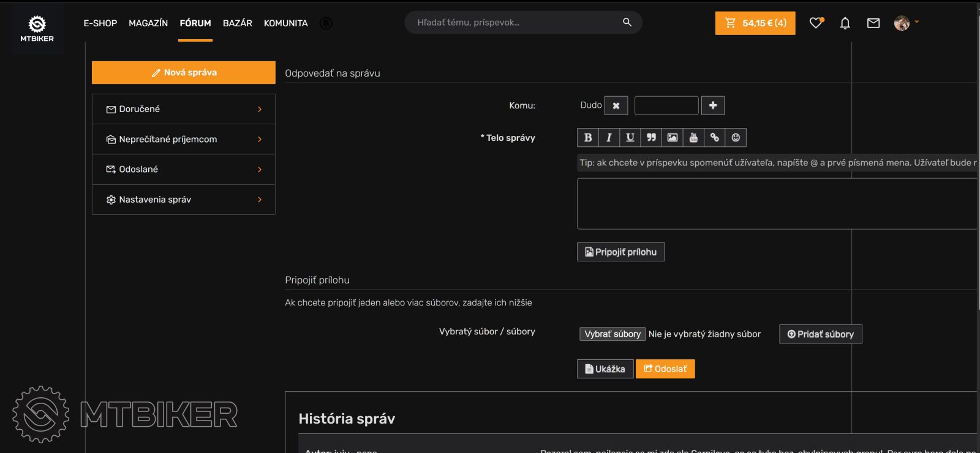Open shopping cart showing 54,15 €

pyautogui.click(x=755, y=23)
